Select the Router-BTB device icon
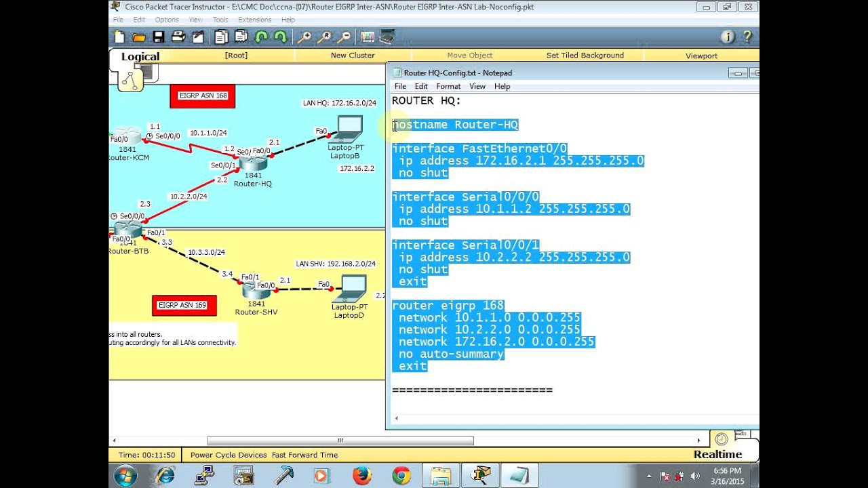868x488 pixels. pos(127,229)
